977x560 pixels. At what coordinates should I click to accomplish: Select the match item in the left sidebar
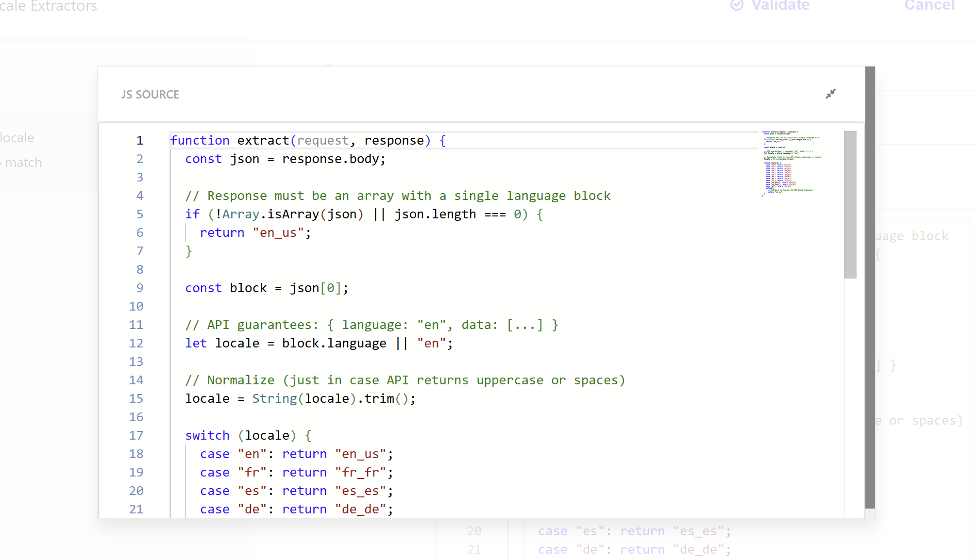(x=23, y=163)
